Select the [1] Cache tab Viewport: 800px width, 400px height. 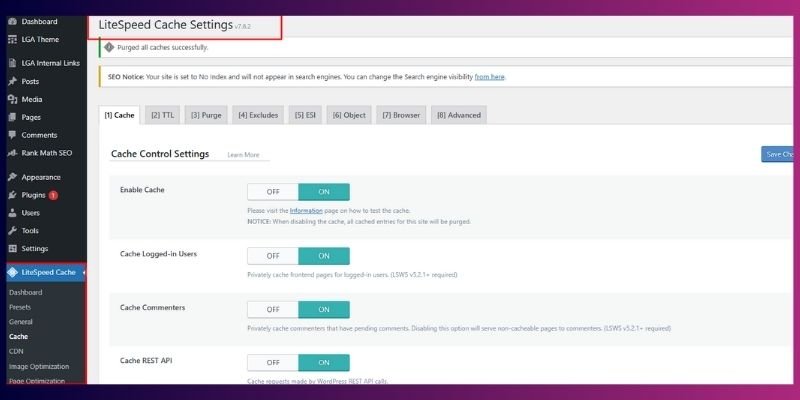(x=119, y=115)
